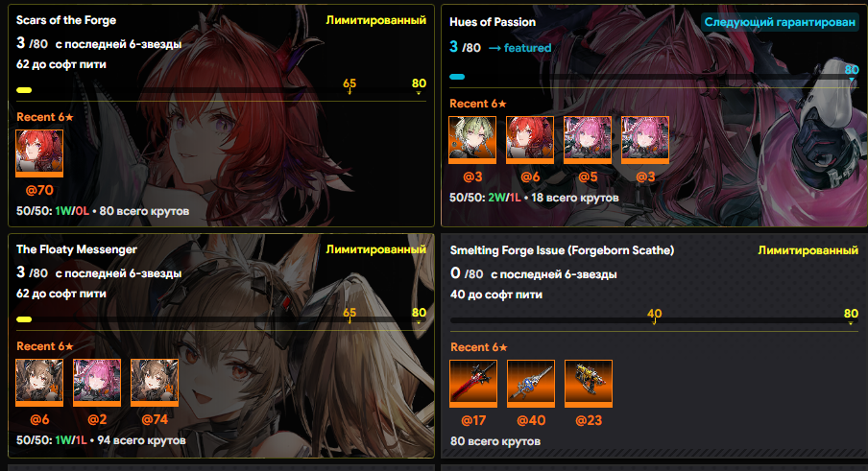Open the Scars of the Forge banner title
The image size is (868, 471).
(x=66, y=20)
